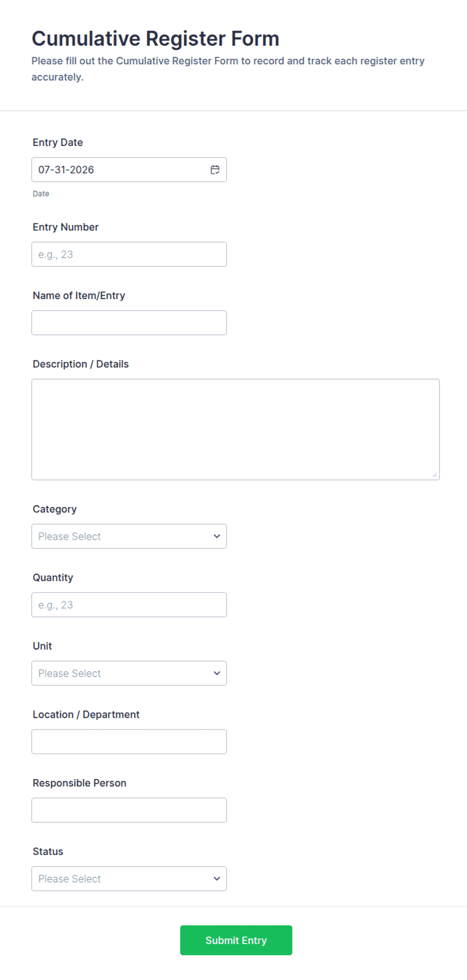Click the Entry Date field
This screenshot has height=980, width=467.
click(129, 170)
